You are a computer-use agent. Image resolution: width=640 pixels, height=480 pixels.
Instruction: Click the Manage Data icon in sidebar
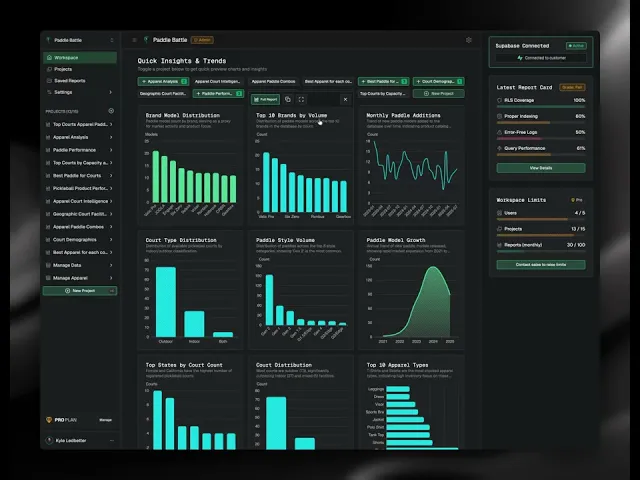point(48,265)
